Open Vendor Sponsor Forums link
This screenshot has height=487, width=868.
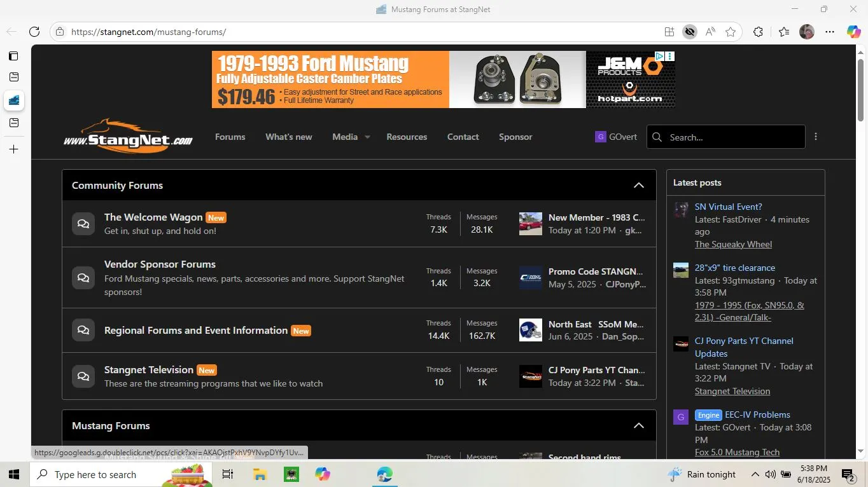(160, 264)
